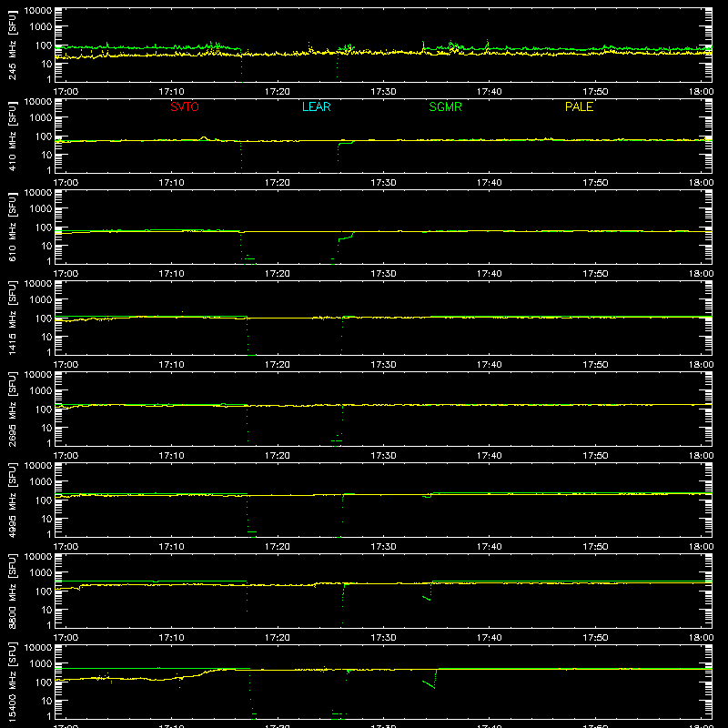728x728 pixels.
Task: Click 17:10 tick under the 610 MHz plot
Action: [x=171, y=274]
